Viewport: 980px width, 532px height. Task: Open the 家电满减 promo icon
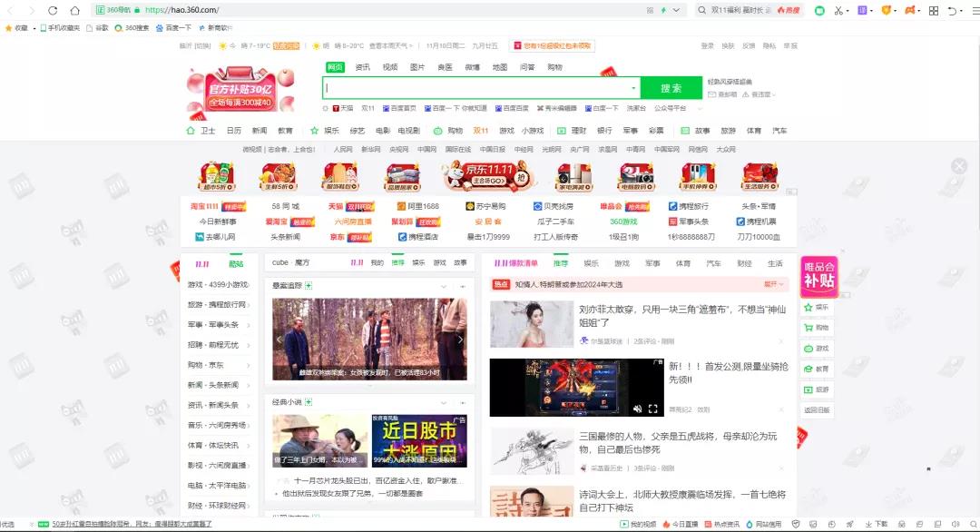[573, 177]
